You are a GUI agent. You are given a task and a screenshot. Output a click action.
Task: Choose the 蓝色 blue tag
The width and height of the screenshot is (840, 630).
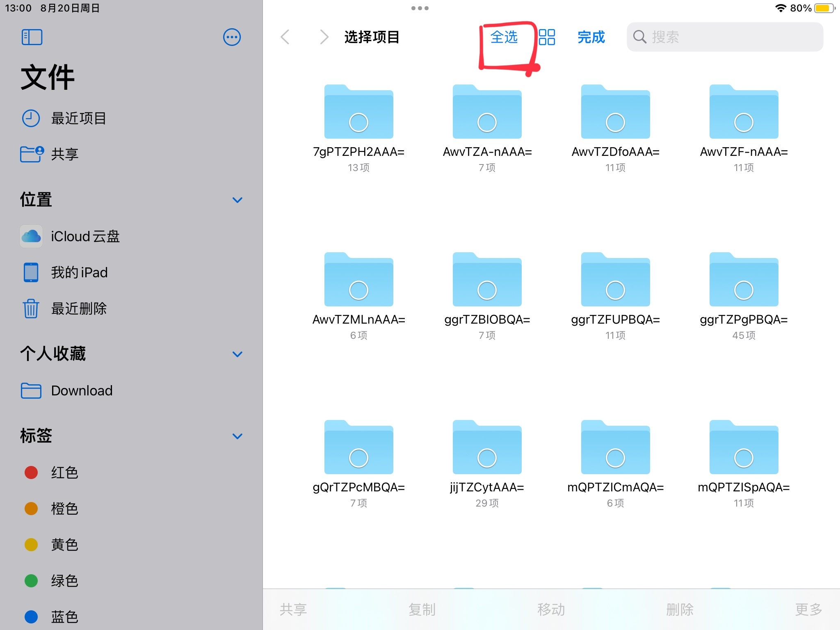[51, 617]
